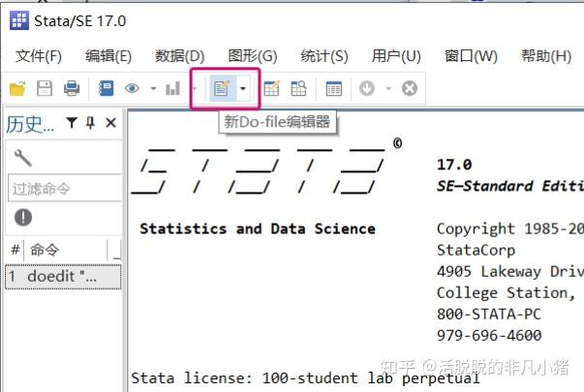Click the Break red-cross circle icon
Image resolution: width=584 pixels, height=392 pixels.
pyautogui.click(x=410, y=88)
